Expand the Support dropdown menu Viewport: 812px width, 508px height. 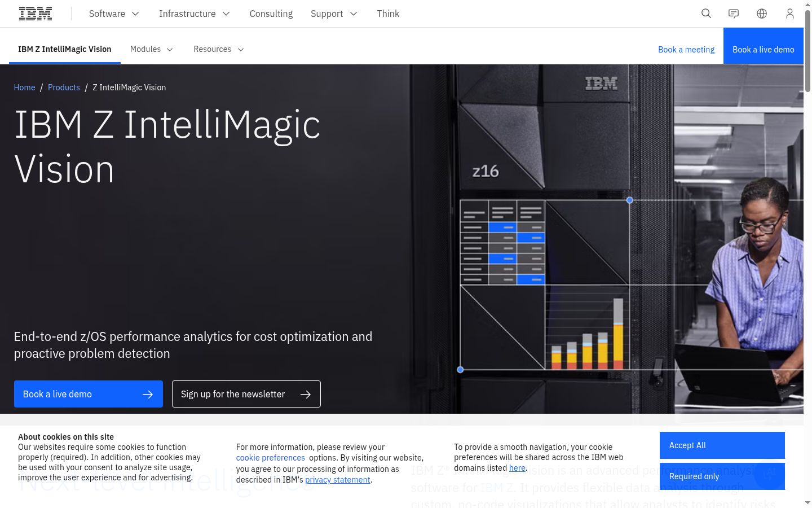[334, 14]
